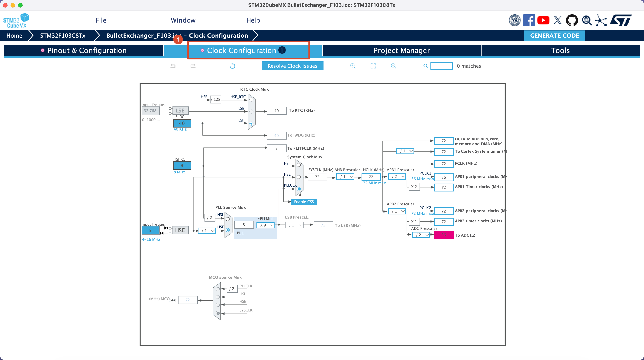Open the Cortex System timer divider dropdown
This screenshot has width=644, height=360.
tap(405, 151)
